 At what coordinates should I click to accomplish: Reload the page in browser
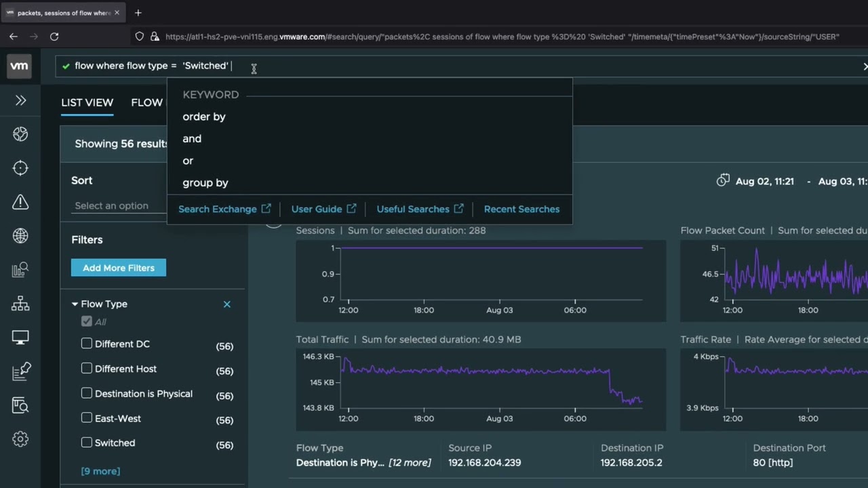pos(54,37)
